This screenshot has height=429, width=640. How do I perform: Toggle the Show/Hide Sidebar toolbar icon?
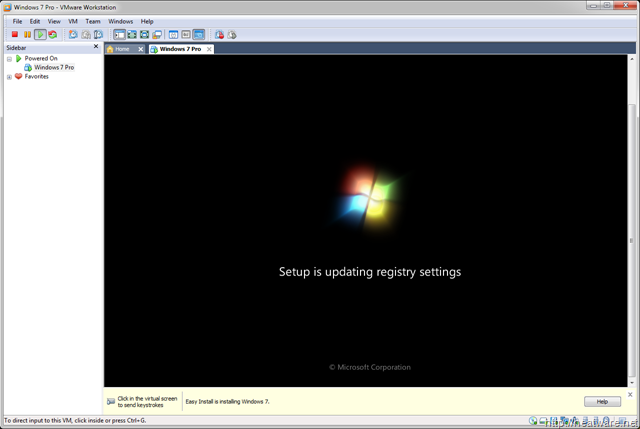[119, 35]
